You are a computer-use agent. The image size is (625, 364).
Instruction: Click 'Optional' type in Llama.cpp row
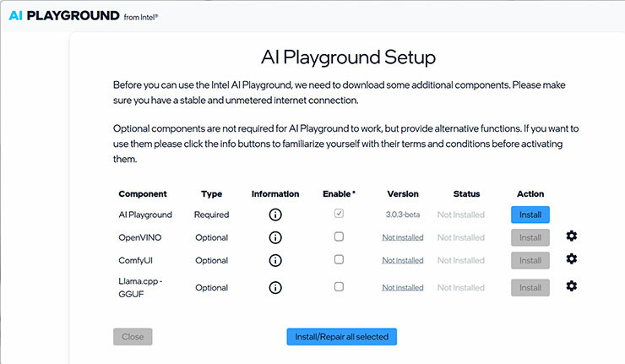click(212, 288)
